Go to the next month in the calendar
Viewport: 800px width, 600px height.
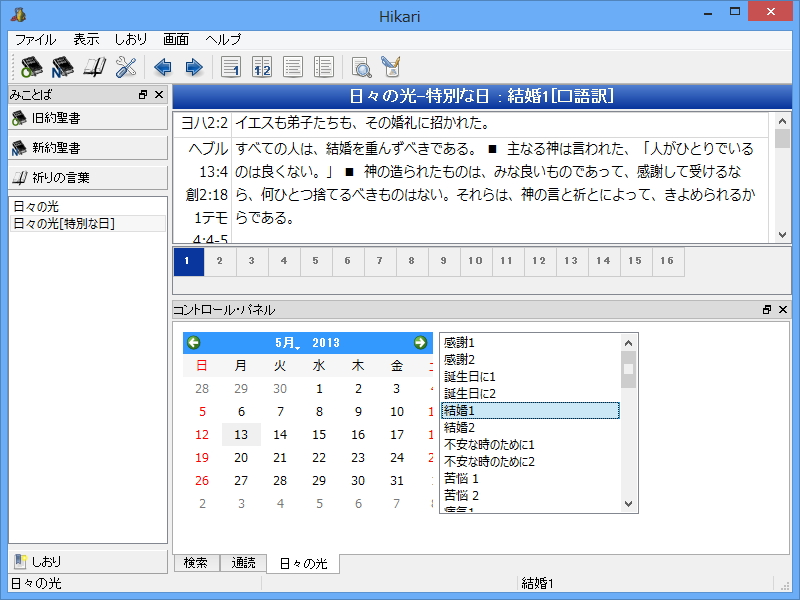[419, 341]
